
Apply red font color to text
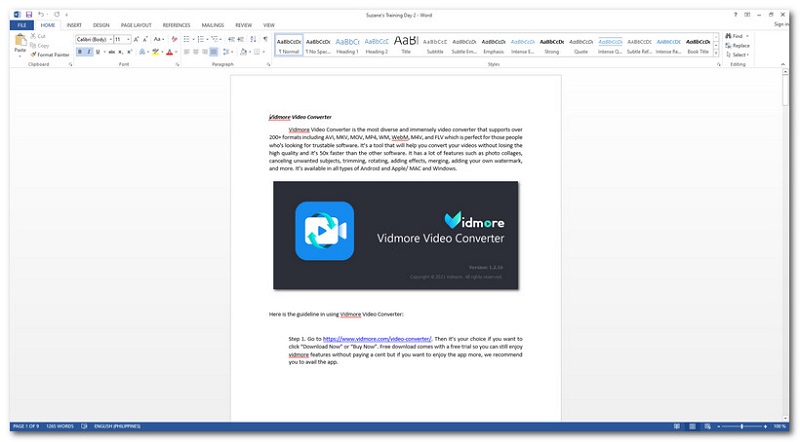coord(169,52)
